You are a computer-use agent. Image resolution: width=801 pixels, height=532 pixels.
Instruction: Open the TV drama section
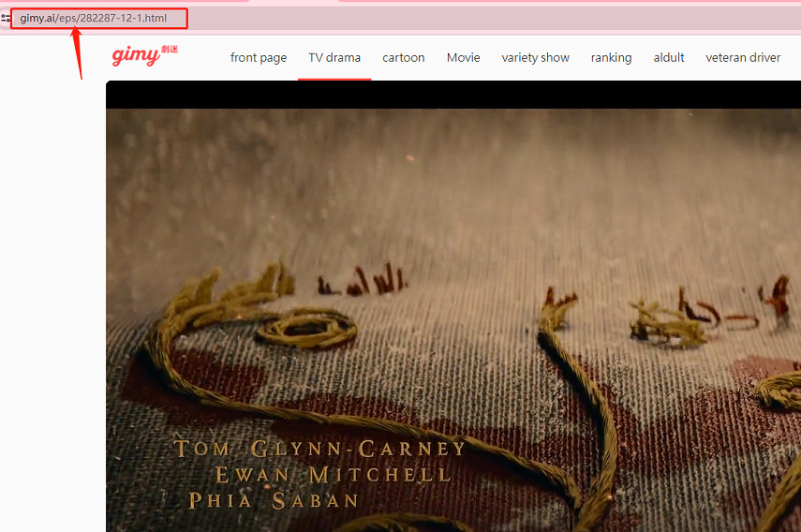coord(334,58)
